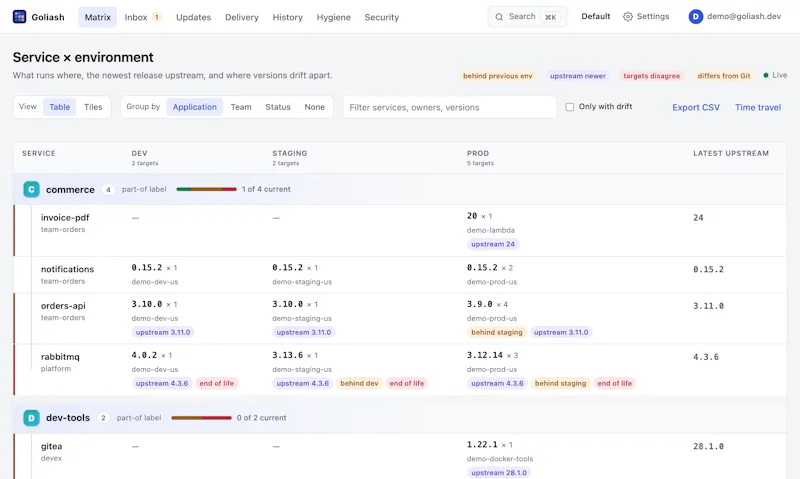Go to the Updates tab
Viewport: 800px width, 479px height.
(x=193, y=17)
